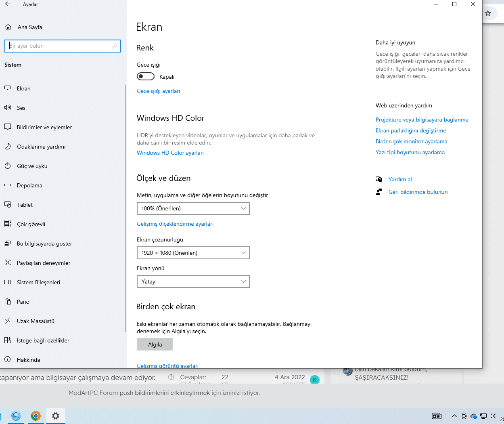The height and width of the screenshot is (424, 504).
Task: Click the Hakkında info icon
Action: coord(8,360)
